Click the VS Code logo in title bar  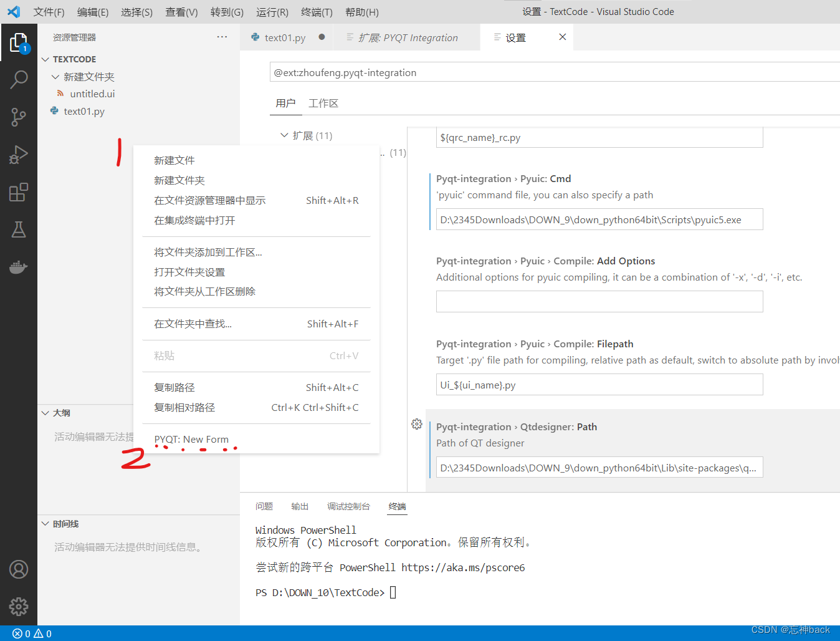click(14, 12)
